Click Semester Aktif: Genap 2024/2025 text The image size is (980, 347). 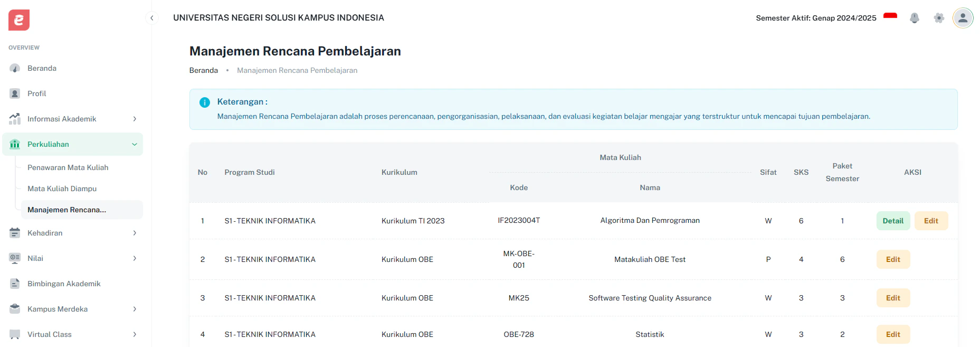816,18
